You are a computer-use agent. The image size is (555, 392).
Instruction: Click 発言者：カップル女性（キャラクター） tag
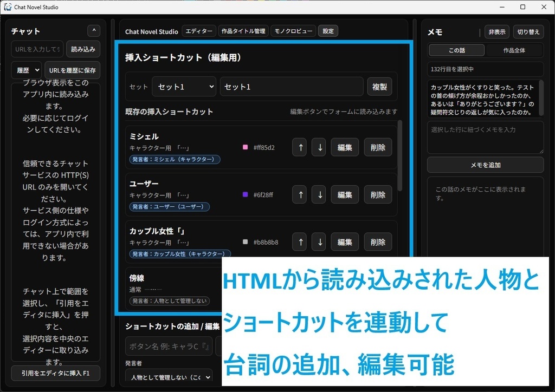click(x=180, y=254)
